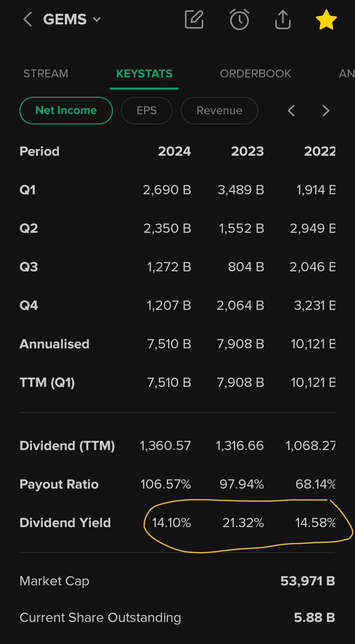The image size is (355, 644).
Task: Go to next years with right chevron
Action: click(x=326, y=111)
